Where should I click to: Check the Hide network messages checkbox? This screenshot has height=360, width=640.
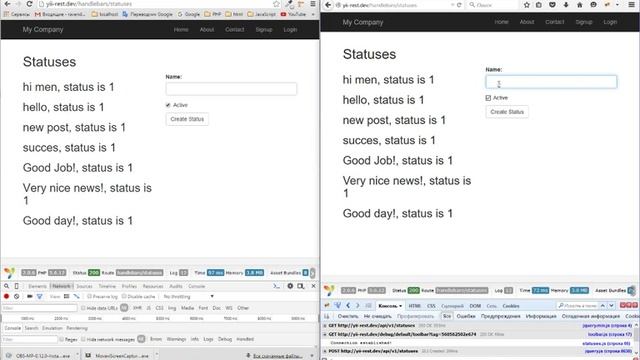coord(83,339)
